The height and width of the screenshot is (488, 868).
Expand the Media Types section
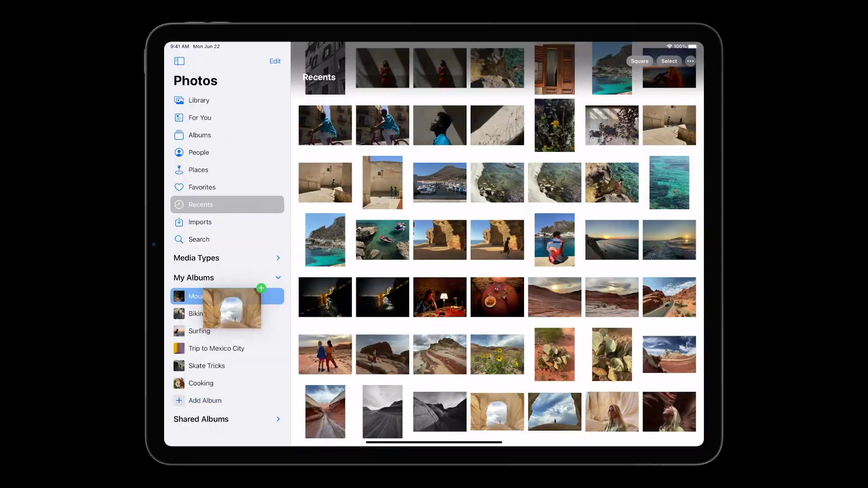pyautogui.click(x=278, y=258)
